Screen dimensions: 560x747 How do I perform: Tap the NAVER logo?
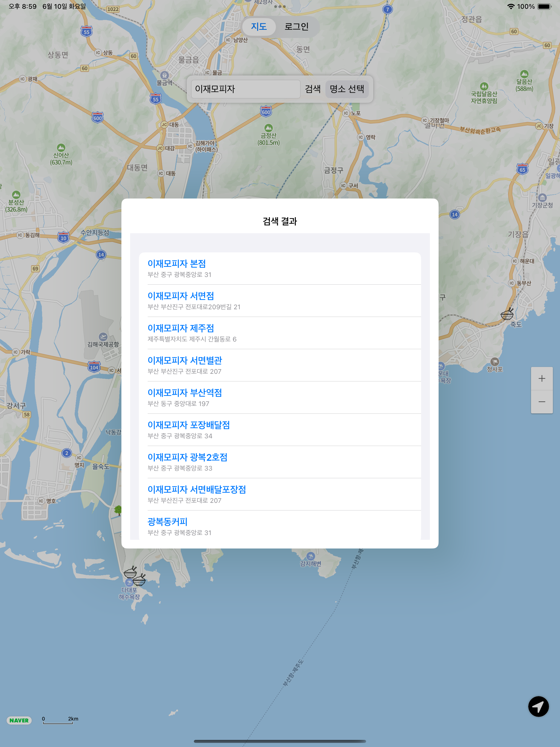19,720
